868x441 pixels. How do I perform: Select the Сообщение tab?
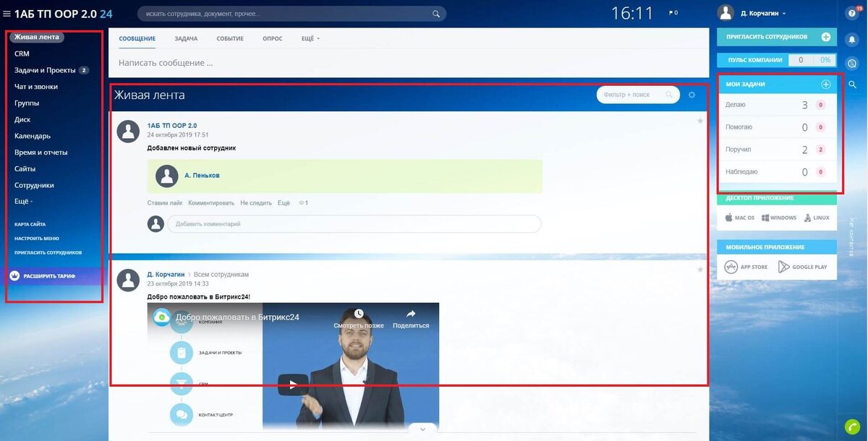[137, 38]
